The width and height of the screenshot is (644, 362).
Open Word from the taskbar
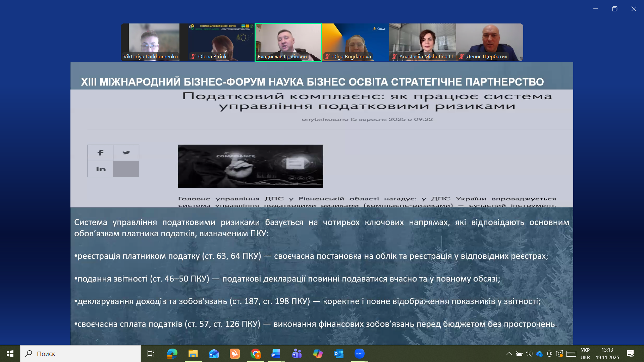(276, 354)
